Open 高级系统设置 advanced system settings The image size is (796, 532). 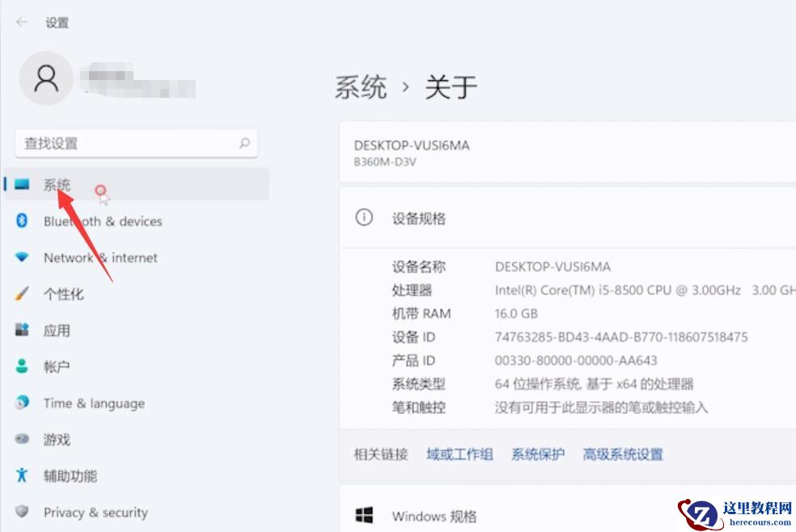(x=623, y=454)
